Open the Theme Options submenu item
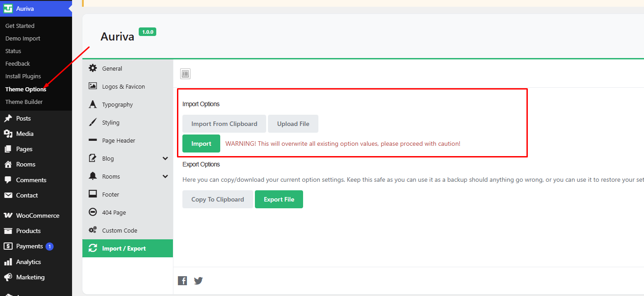644x296 pixels. 26,89
